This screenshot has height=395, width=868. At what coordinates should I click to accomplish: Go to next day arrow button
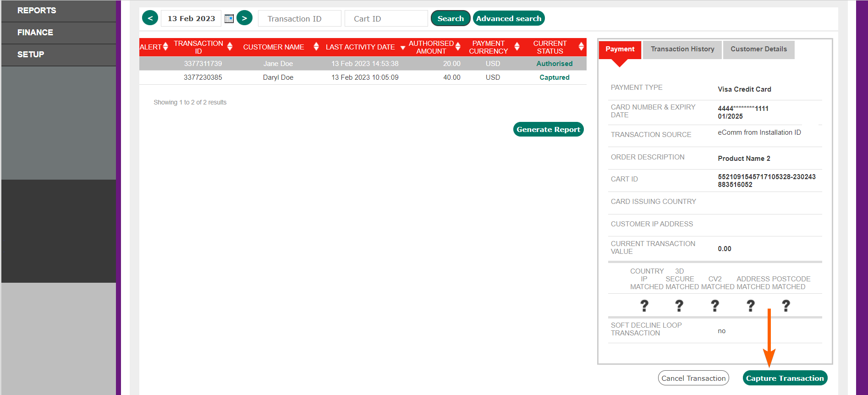245,18
